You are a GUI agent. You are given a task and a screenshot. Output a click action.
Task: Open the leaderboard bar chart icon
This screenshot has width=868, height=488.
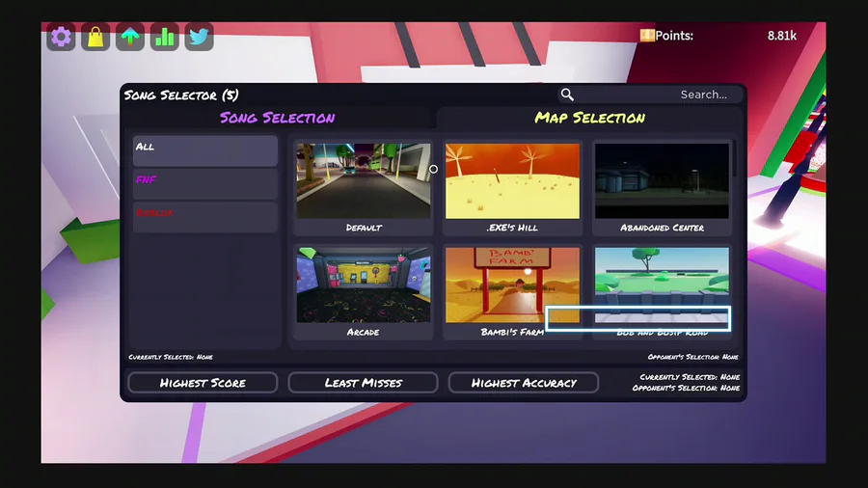[164, 37]
